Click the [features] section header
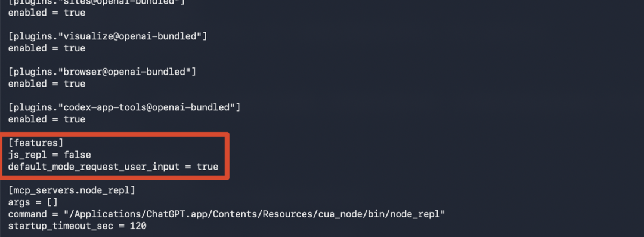The height and width of the screenshot is (237, 644). click(36, 143)
